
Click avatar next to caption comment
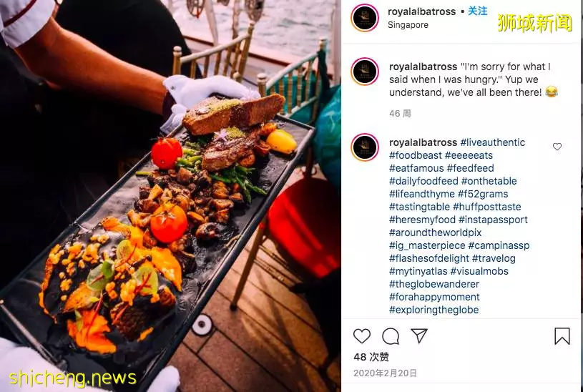click(x=365, y=72)
